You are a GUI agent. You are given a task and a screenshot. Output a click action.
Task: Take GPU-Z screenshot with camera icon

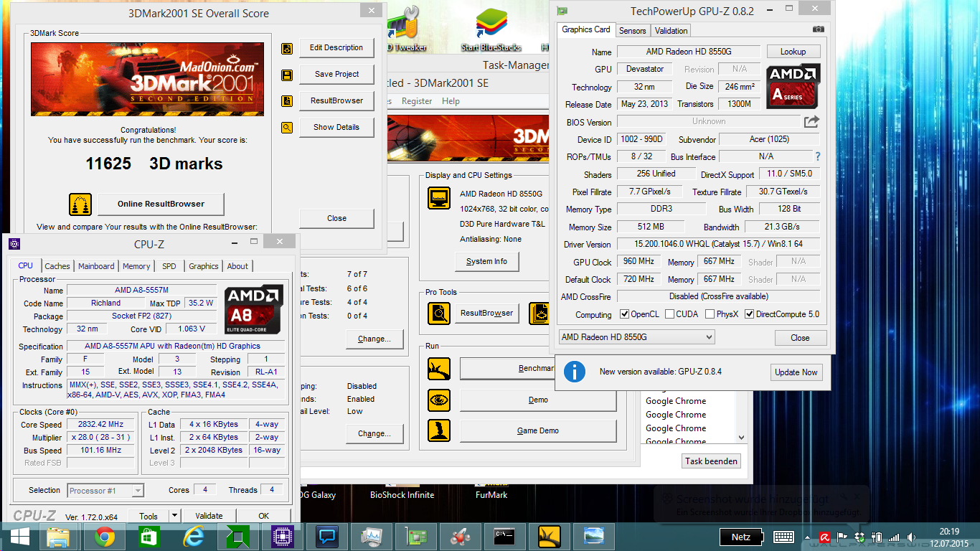tap(818, 29)
